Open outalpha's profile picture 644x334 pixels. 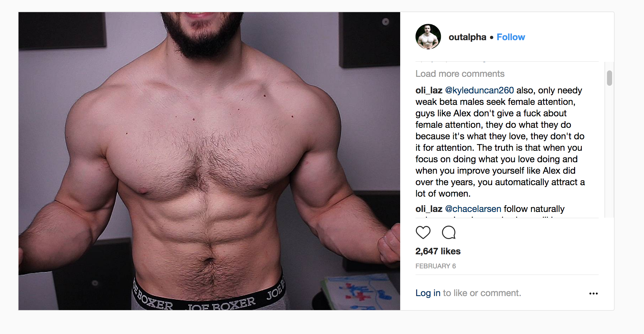click(x=428, y=37)
